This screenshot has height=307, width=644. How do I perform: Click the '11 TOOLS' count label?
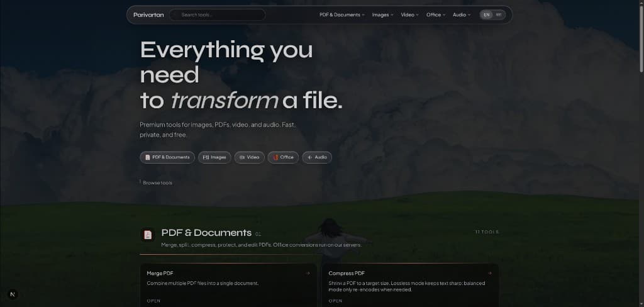click(487, 232)
